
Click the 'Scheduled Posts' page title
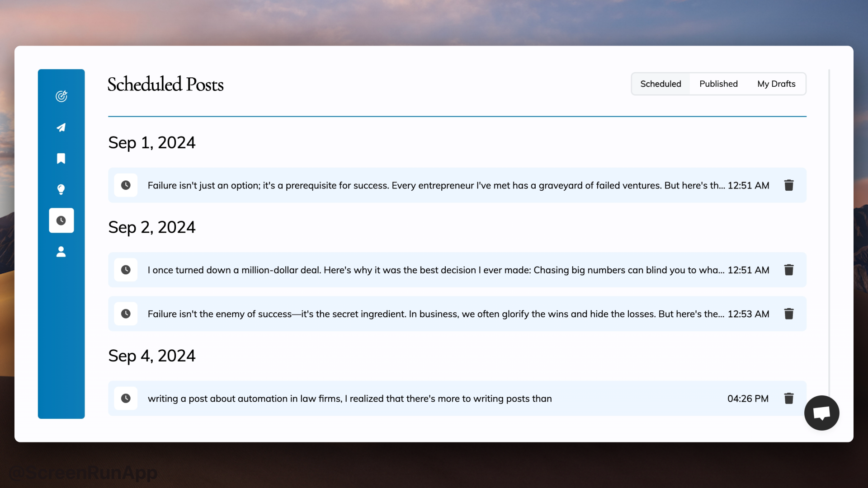click(x=165, y=84)
